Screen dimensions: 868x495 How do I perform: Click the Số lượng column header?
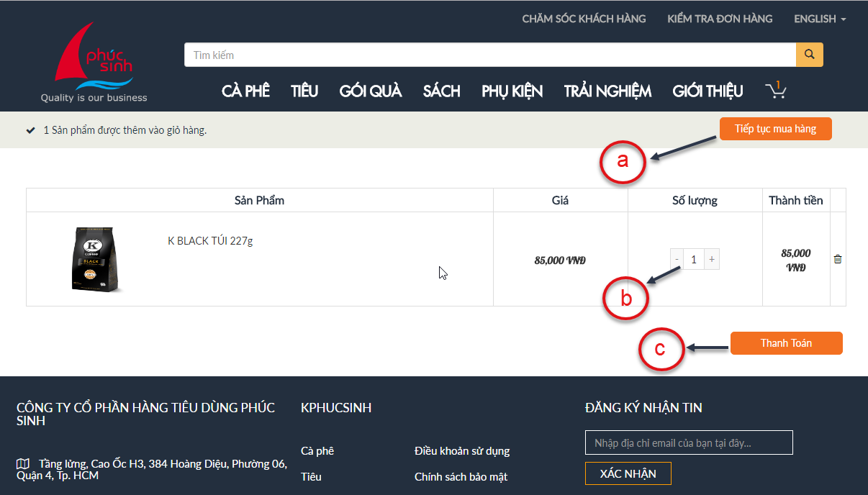click(695, 200)
